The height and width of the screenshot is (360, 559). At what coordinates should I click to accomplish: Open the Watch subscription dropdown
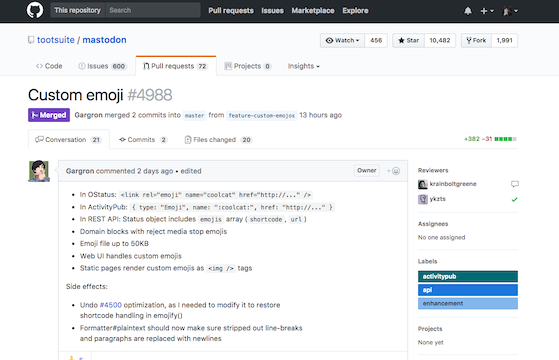(342, 41)
